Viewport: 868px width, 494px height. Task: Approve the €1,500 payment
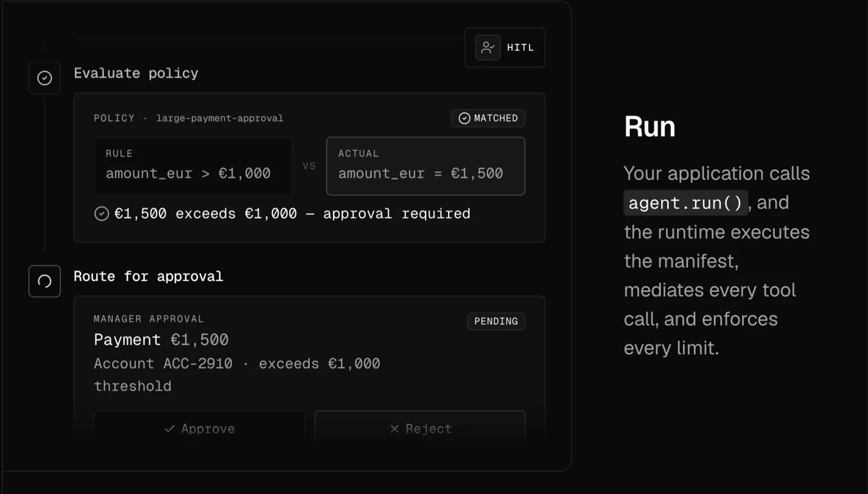[x=199, y=428]
